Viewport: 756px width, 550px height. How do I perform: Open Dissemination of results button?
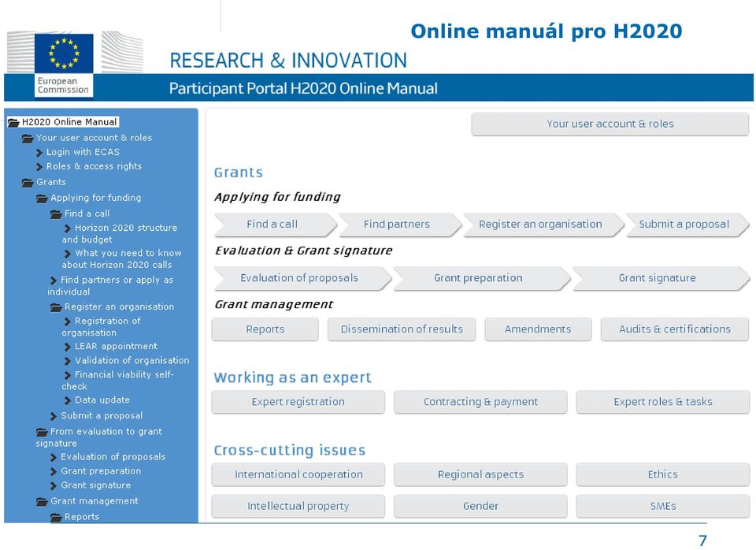click(x=402, y=329)
